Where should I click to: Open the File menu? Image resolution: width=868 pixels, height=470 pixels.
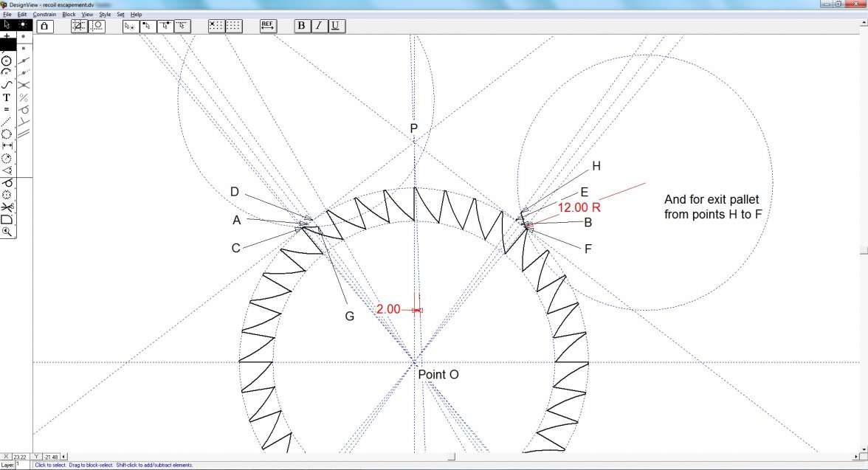pos(7,14)
